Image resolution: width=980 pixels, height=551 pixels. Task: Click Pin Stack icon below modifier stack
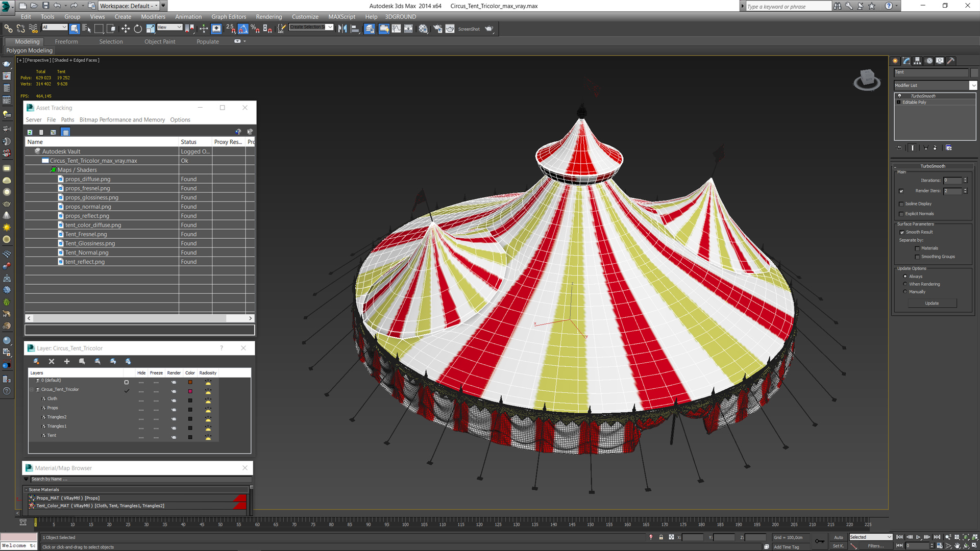tap(899, 147)
